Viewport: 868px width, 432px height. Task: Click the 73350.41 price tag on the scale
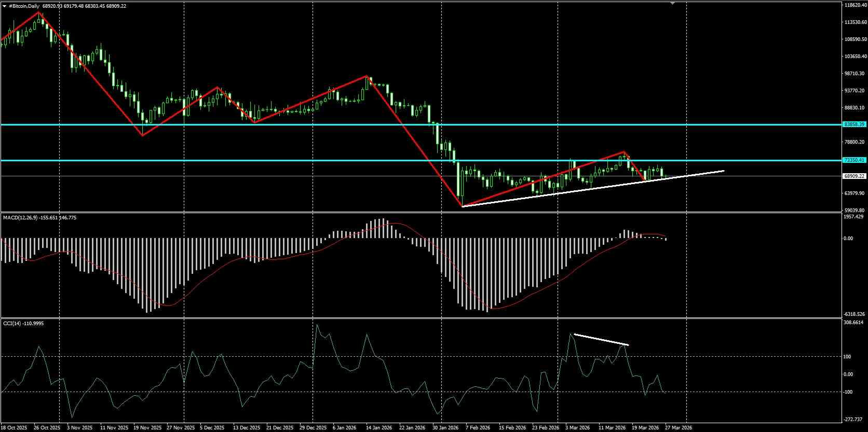(855, 160)
